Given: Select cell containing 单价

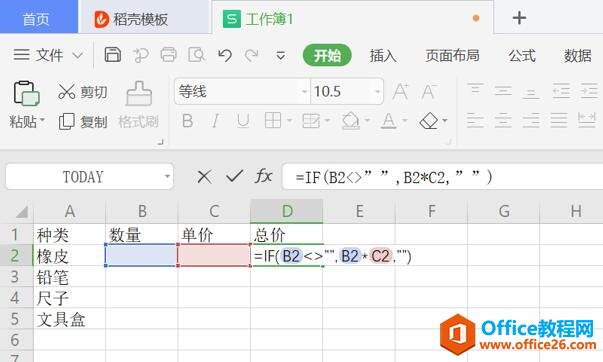Looking at the screenshot, I should (x=214, y=234).
